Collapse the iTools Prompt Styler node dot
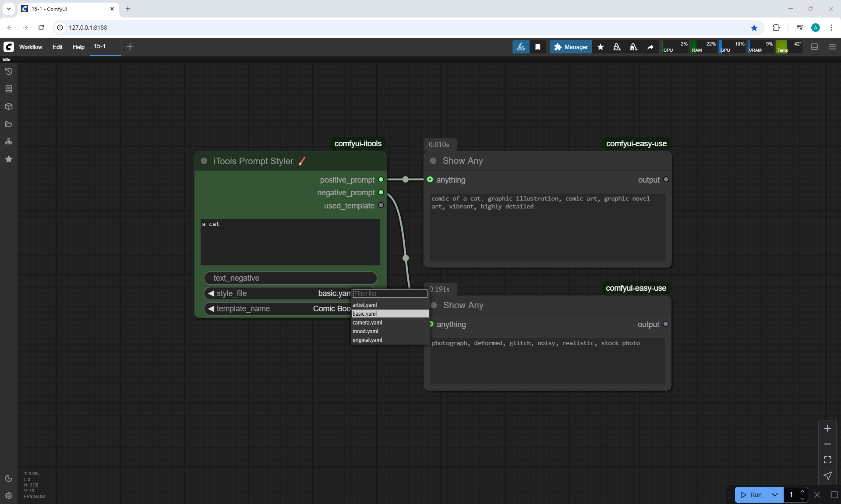The image size is (841, 504). pos(204,161)
